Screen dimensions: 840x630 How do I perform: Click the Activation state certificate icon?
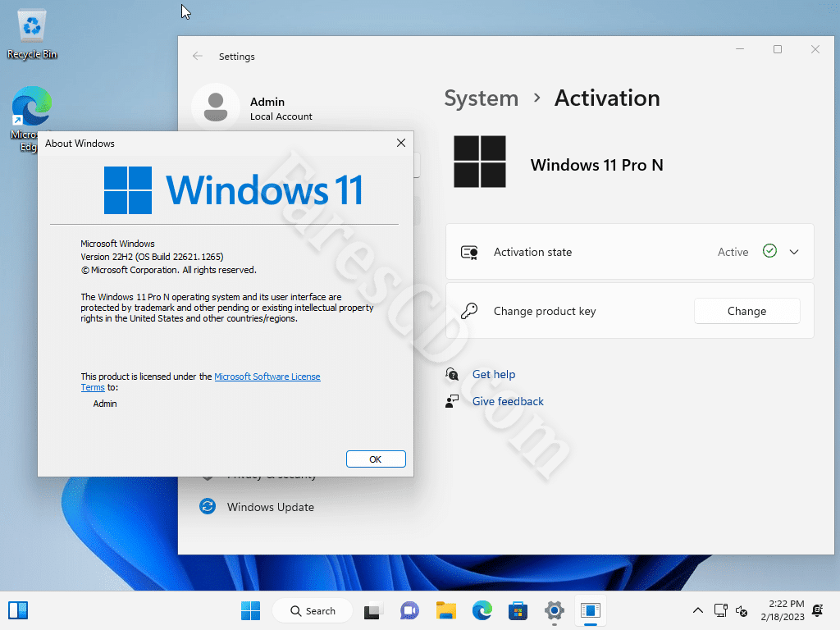(x=469, y=253)
